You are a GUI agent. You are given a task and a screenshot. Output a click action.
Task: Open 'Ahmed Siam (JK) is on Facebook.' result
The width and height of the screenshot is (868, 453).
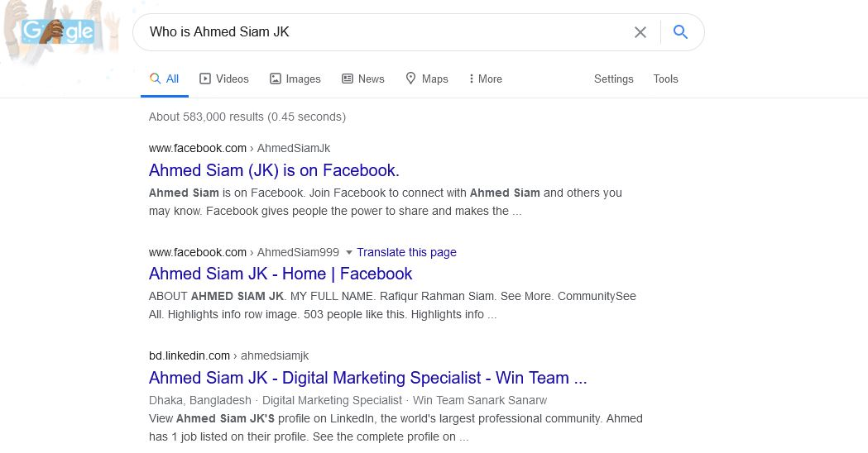(x=274, y=170)
